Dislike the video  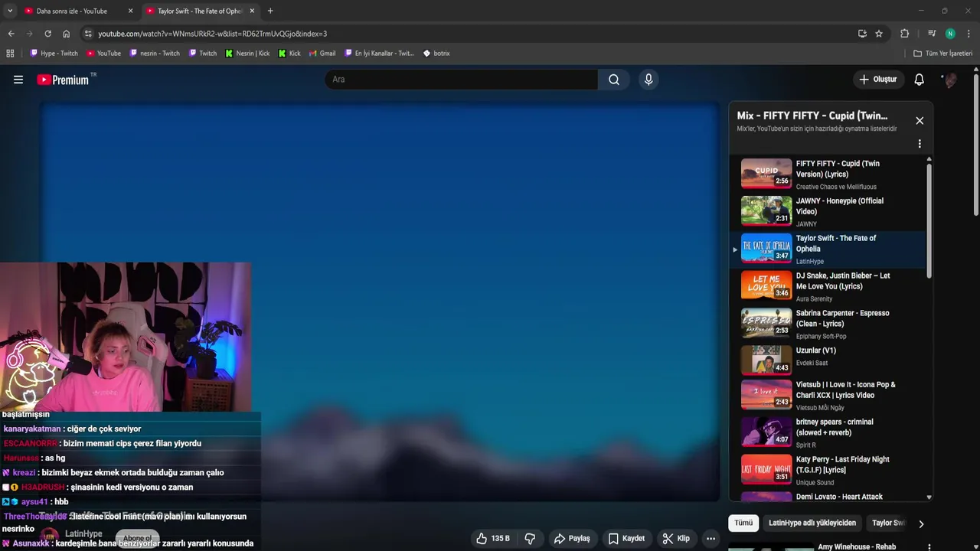point(530,539)
